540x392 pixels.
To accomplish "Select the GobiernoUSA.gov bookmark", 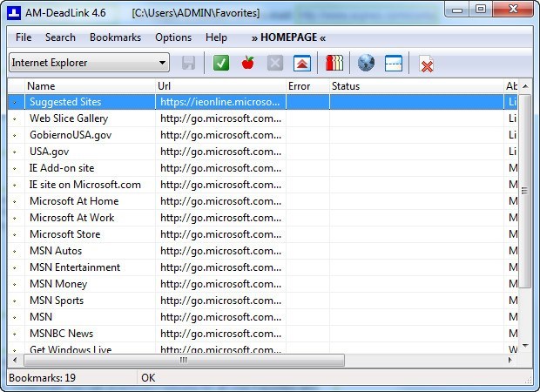I will 71,135.
